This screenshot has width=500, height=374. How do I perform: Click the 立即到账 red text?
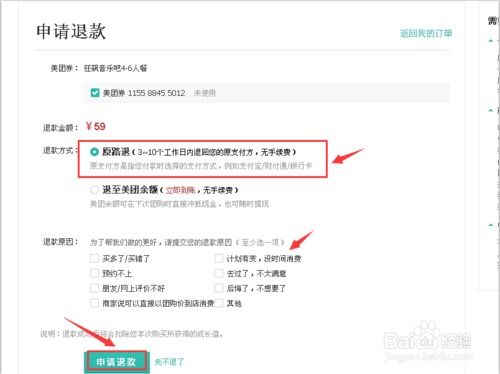[180, 190]
